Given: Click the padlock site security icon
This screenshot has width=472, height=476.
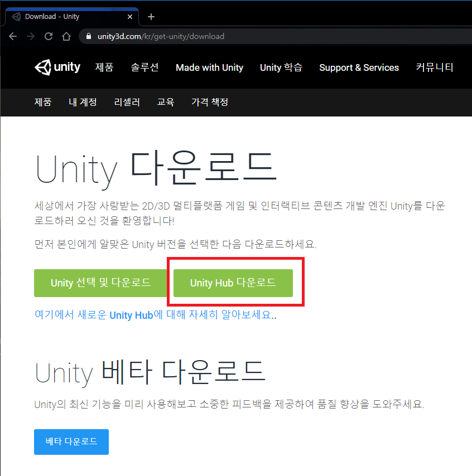Looking at the screenshot, I should [89, 36].
